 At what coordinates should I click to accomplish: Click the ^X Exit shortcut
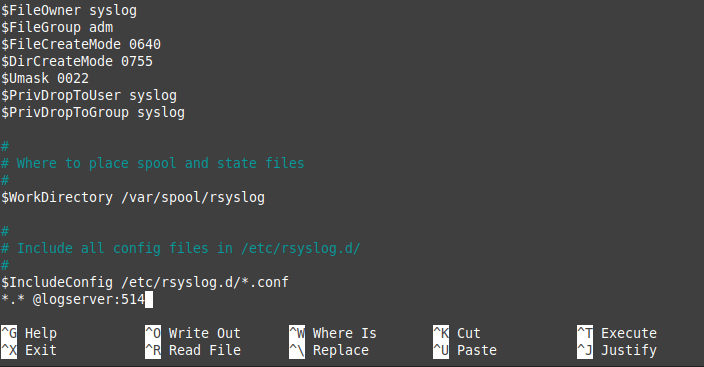(x=29, y=350)
